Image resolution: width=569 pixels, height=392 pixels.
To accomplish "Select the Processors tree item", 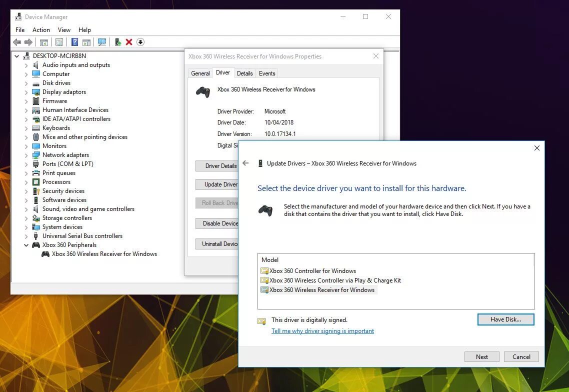I will (56, 182).
